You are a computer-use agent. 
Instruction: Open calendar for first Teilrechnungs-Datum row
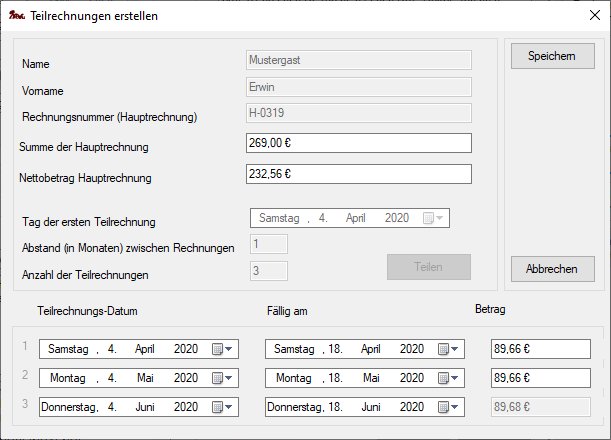coord(222,349)
